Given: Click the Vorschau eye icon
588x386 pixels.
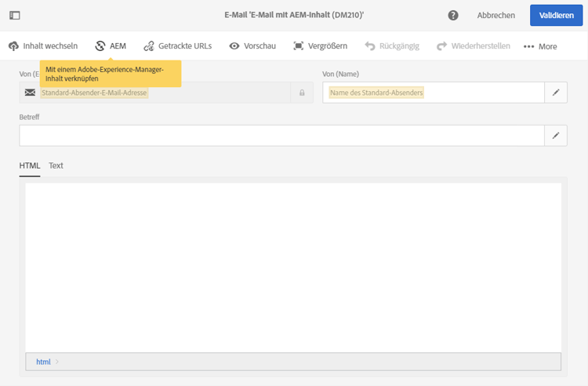Looking at the screenshot, I should pos(234,46).
